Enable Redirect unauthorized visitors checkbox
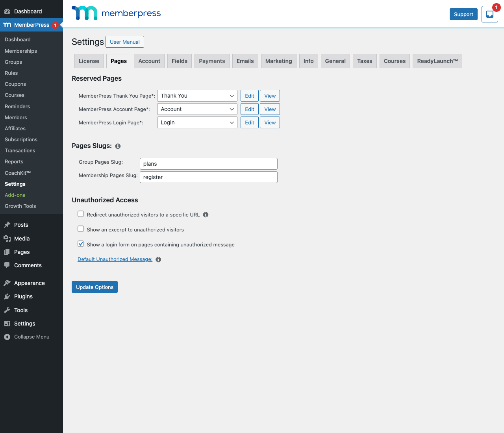The height and width of the screenshot is (433, 504). [81, 214]
